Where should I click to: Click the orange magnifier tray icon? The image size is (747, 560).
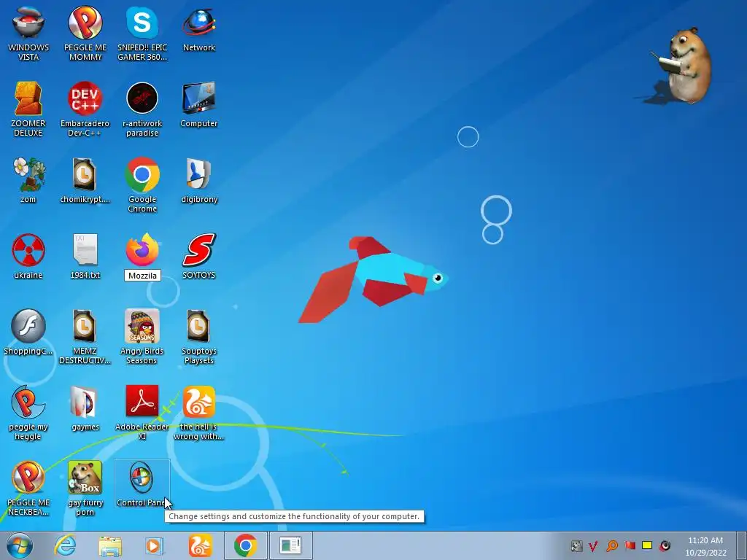(612, 545)
